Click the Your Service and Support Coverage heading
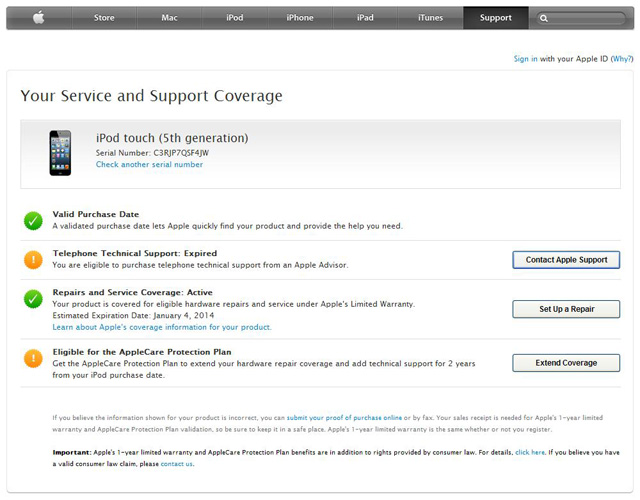The width and height of the screenshot is (640, 500). pyautogui.click(x=151, y=96)
